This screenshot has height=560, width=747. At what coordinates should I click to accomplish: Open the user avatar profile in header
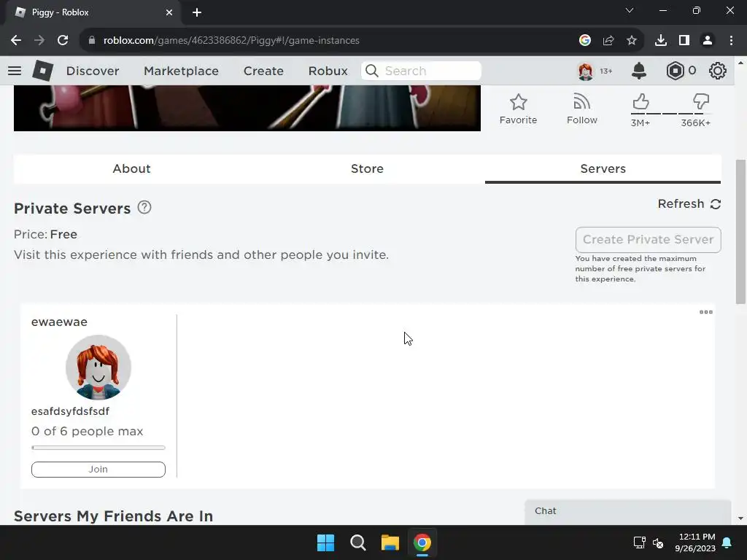tap(586, 71)
